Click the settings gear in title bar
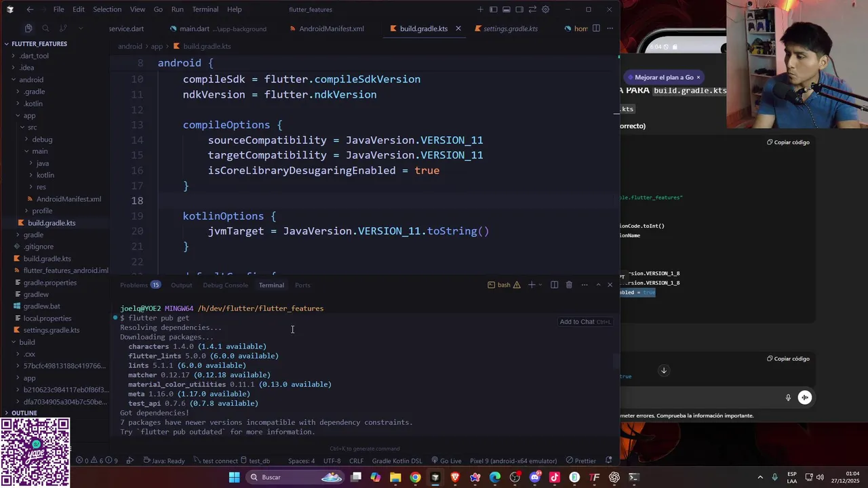 pos(546,9)
